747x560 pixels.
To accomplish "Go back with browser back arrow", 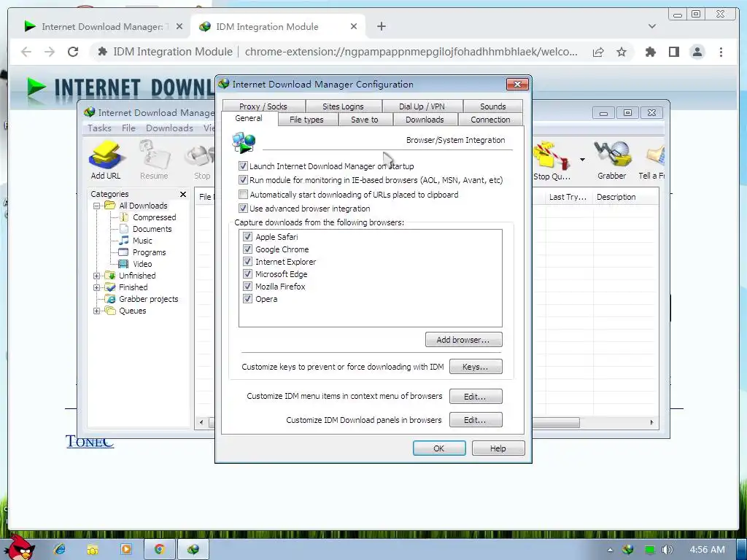I will pyautogui.click(x=26, y=52).
